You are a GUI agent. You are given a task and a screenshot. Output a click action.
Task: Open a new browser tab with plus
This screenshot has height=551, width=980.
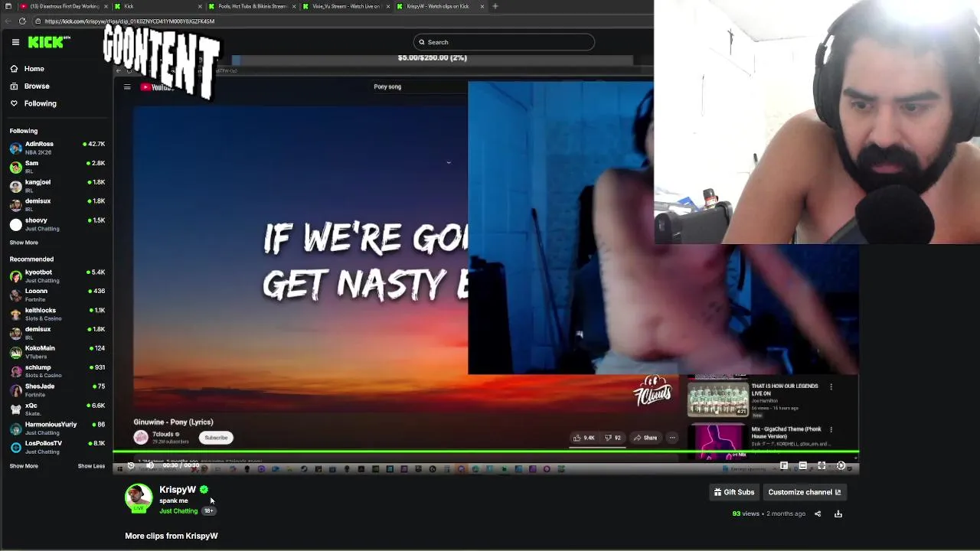(495, 6)
